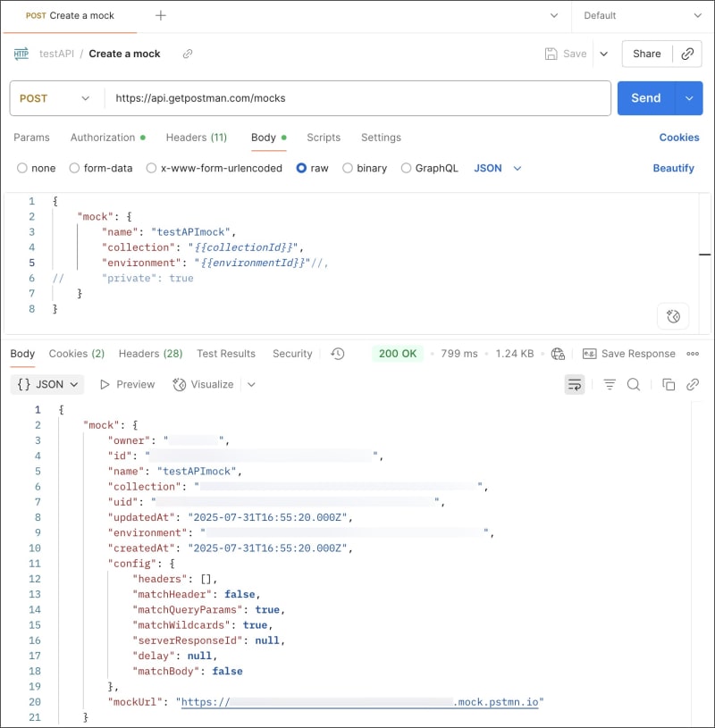Screen dimensions: 715x728
Task: Click the Cookies link
Action: 679,138
